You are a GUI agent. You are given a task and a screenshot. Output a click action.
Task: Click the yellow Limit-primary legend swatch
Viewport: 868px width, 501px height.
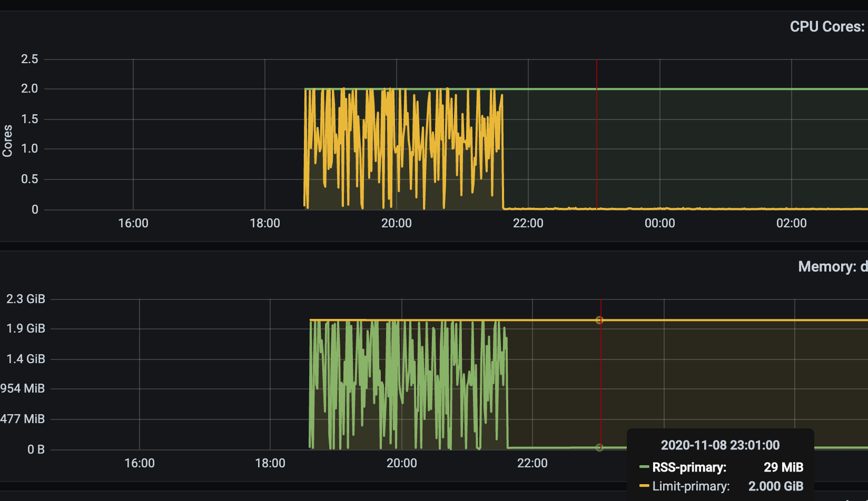coord(644,486)
